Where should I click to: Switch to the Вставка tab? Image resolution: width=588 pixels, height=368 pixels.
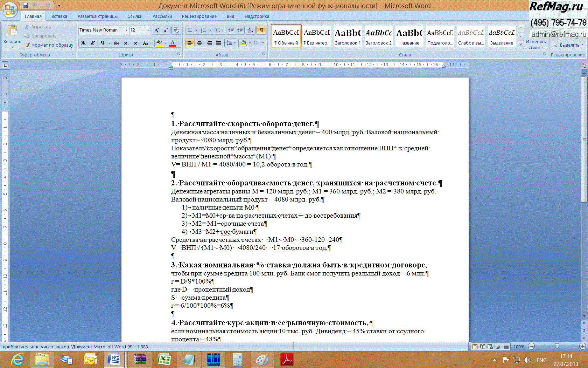click(59, 16)
